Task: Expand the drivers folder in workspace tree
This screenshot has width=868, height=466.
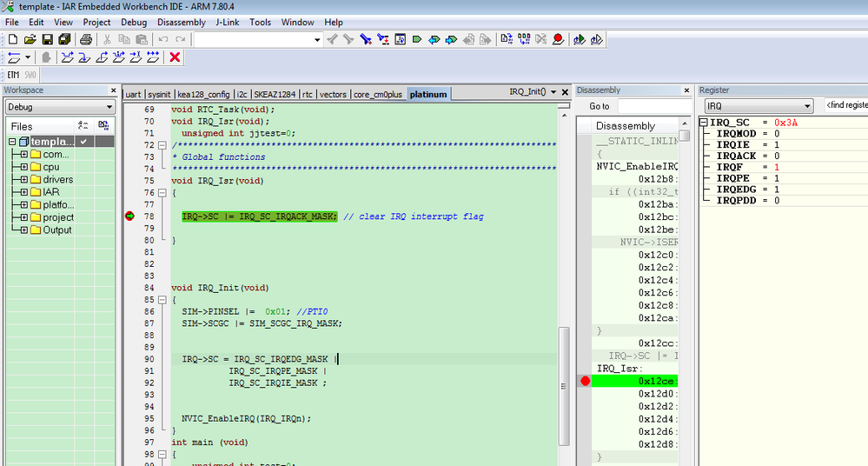Action: coord(23,179)
